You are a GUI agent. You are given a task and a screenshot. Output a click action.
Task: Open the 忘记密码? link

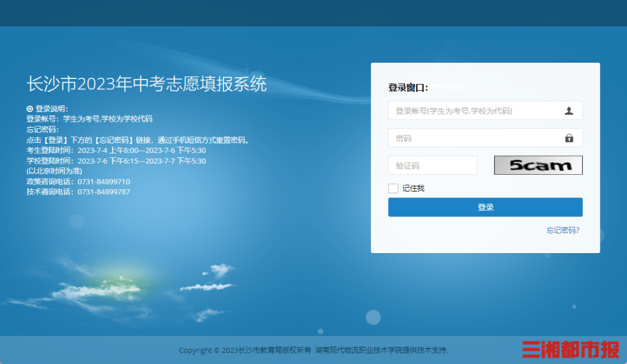point(563,230)
